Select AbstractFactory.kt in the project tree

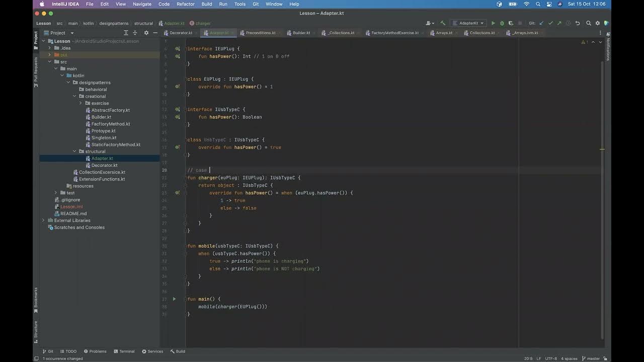(110, 110)
